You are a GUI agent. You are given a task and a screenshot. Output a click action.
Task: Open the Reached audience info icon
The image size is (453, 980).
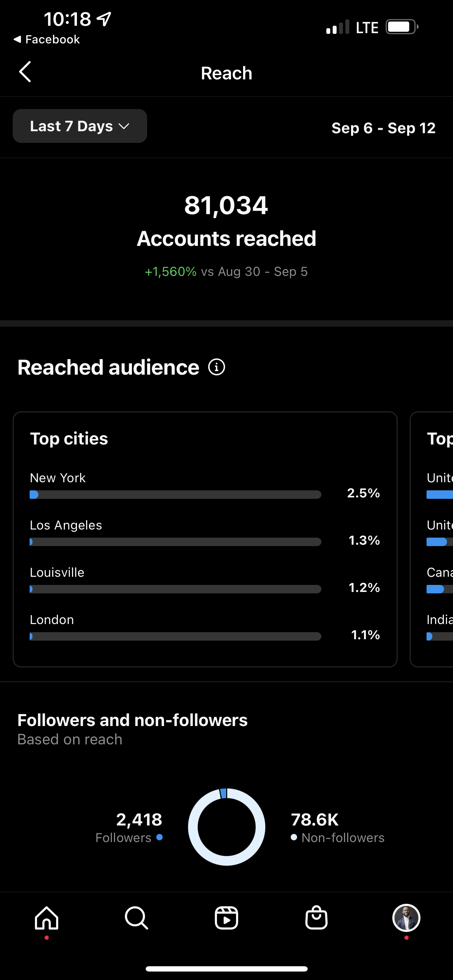click(217, 367)
